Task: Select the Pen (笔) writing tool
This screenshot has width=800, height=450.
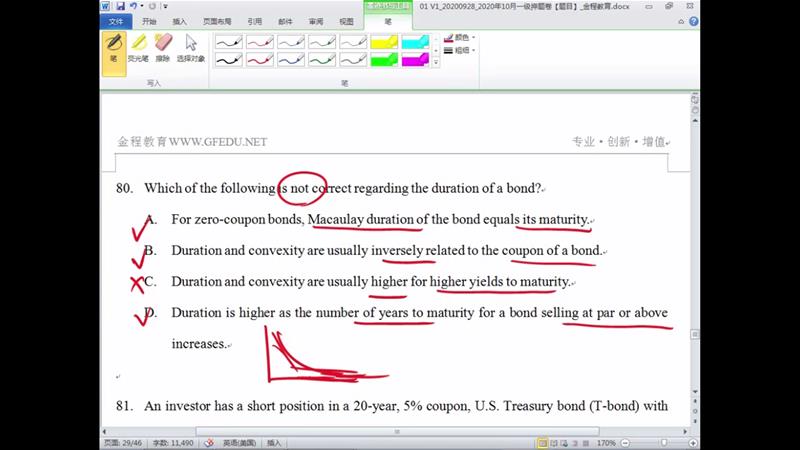Action: pos(114,48)
